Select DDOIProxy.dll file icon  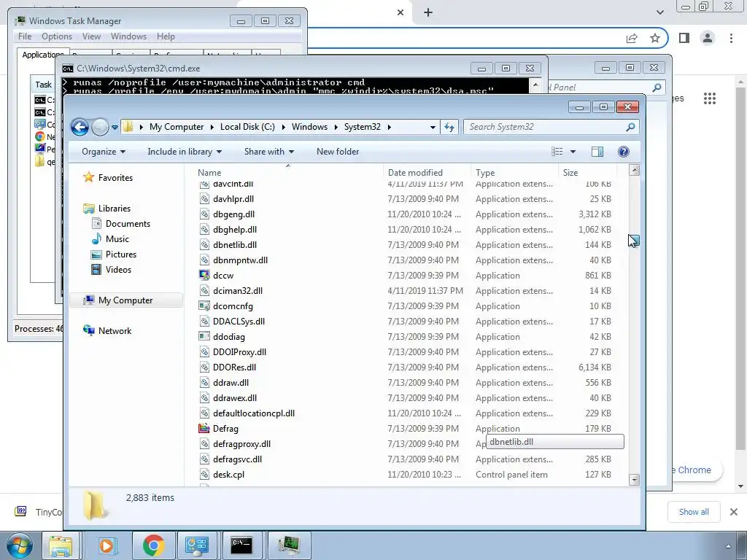[204, 352]
